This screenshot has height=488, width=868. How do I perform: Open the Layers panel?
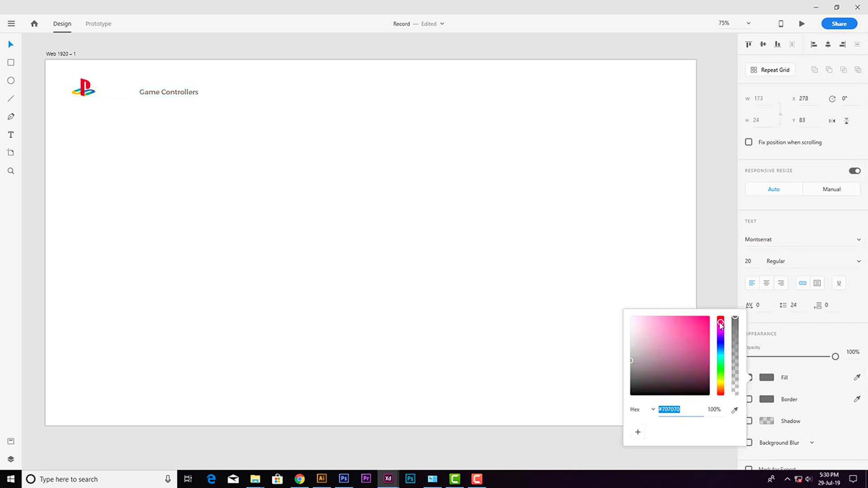coord(11,459)
